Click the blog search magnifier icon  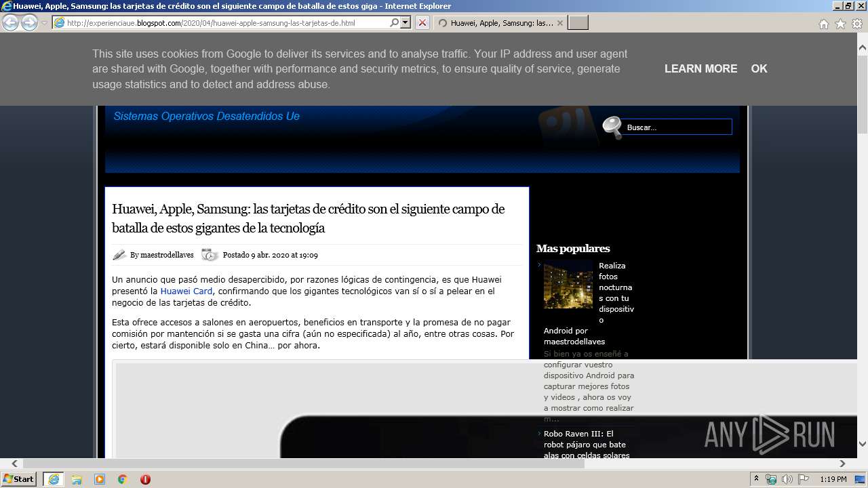(x=612, y=127)
